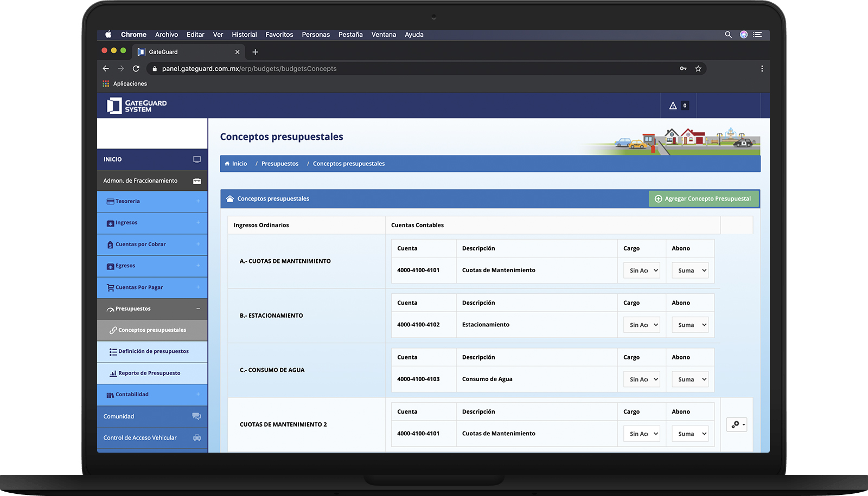Open Abono dropdown for Consumo de Agua

[690, 379]
